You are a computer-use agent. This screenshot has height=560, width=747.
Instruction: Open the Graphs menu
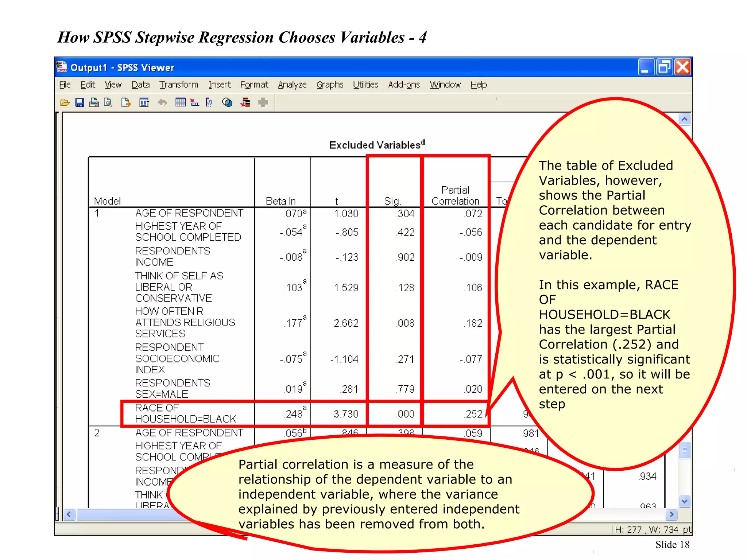[x=330, y=85]
